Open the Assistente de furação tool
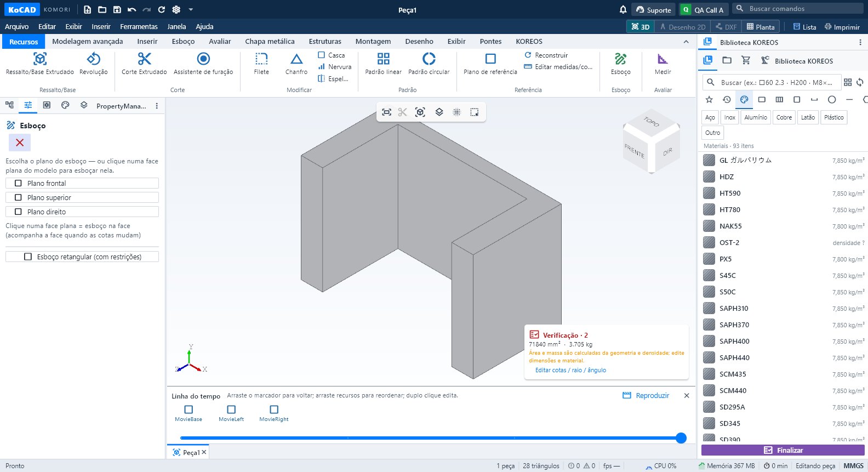The width and height of the screenshot is (868, 472). point(203,64)
